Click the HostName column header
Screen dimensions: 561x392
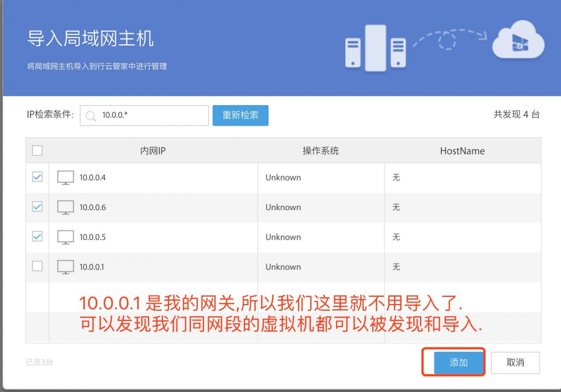[x=462, y=151]
